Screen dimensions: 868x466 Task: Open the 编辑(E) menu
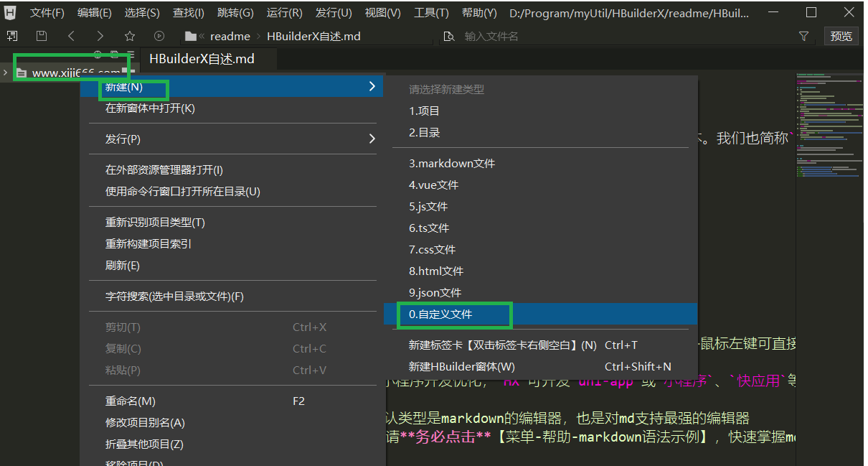point(95,13)
